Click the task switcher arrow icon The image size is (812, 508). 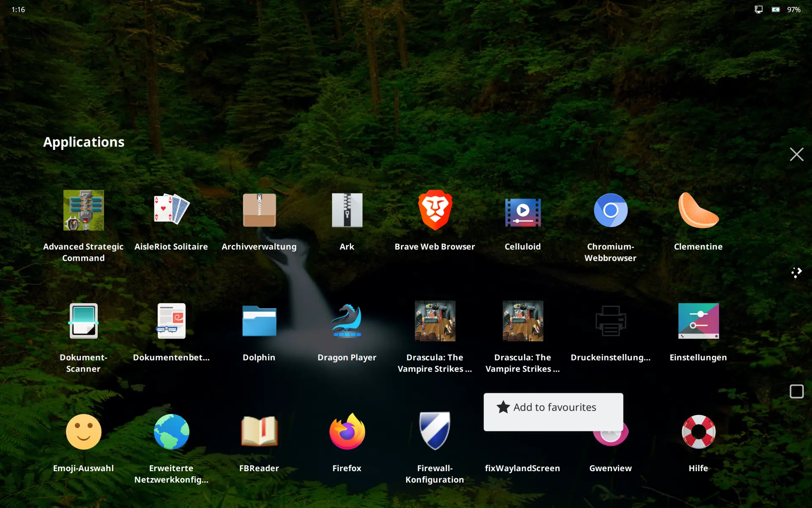796,273
